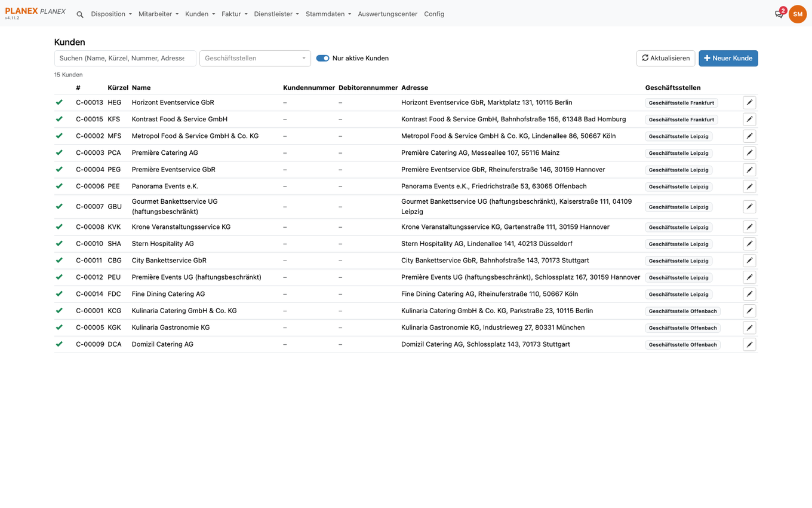The height and width of the screenshot is (508, 812).
Task: Focus the customer search input field
Action: [125, 59]
